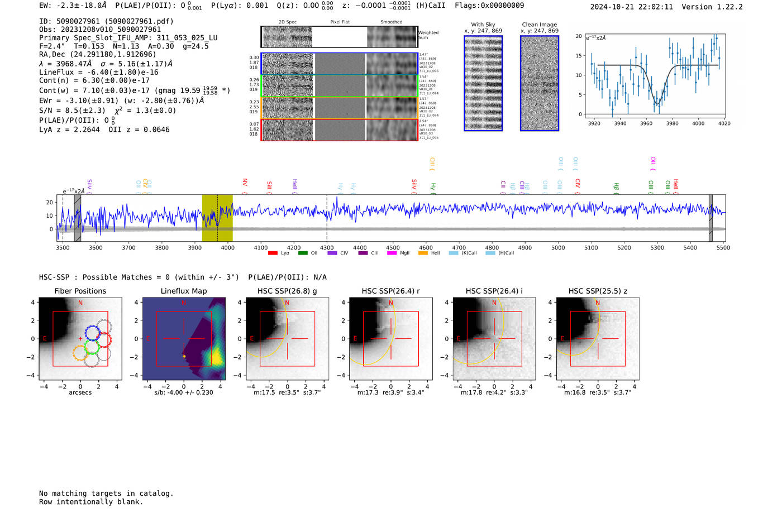
Task: Click the magenta MgII legend swatch
Action: (x=392, y=253)
